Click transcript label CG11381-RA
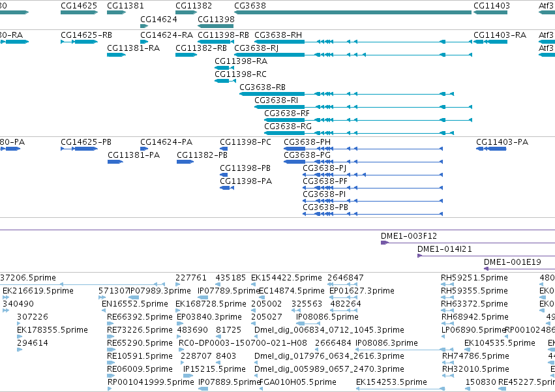The height and width of the screenshot is (392, 555). click(134, 48)
